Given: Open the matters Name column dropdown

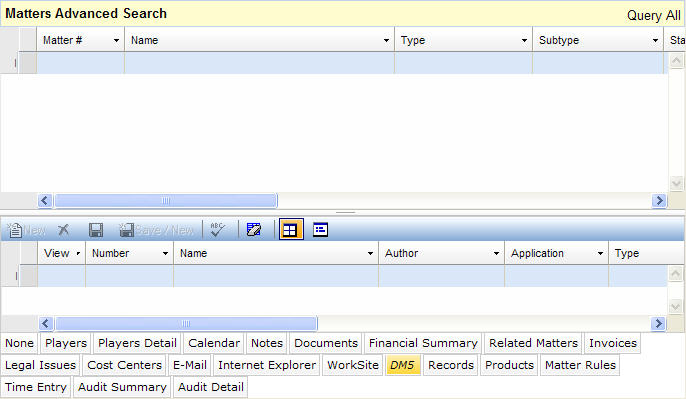Looking at the screenshot, I should [x=386, y=41].
